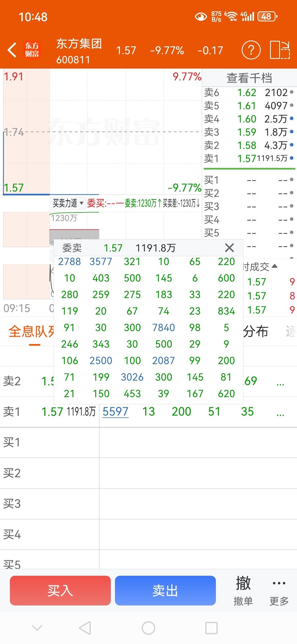Tap the 2087 order in popup
Viewport: 297px width, 644px height.
click(164, 361)
